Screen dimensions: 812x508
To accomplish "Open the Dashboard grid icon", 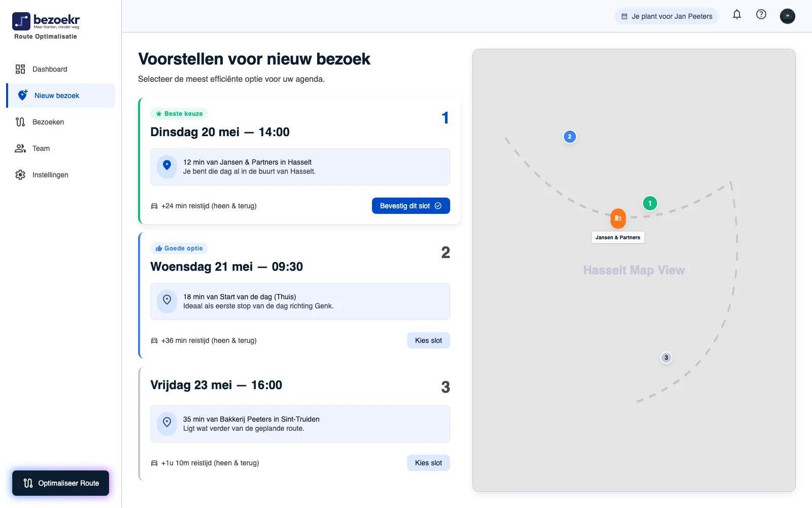I will [x=20, y=69].
